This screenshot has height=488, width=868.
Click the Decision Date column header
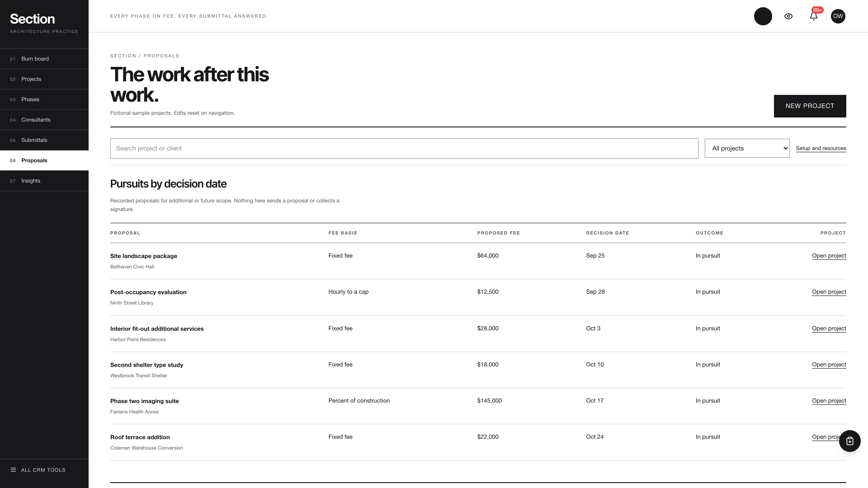[x=608, y=233]
